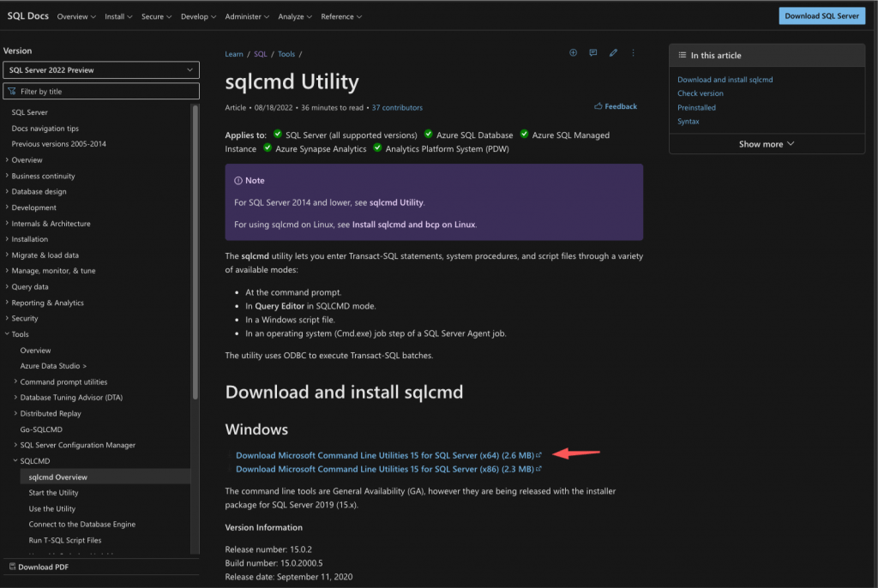Viewport: 878px width, 588px height.
Task: Open the Administer dropdown menu
Action: coord(247,17)
